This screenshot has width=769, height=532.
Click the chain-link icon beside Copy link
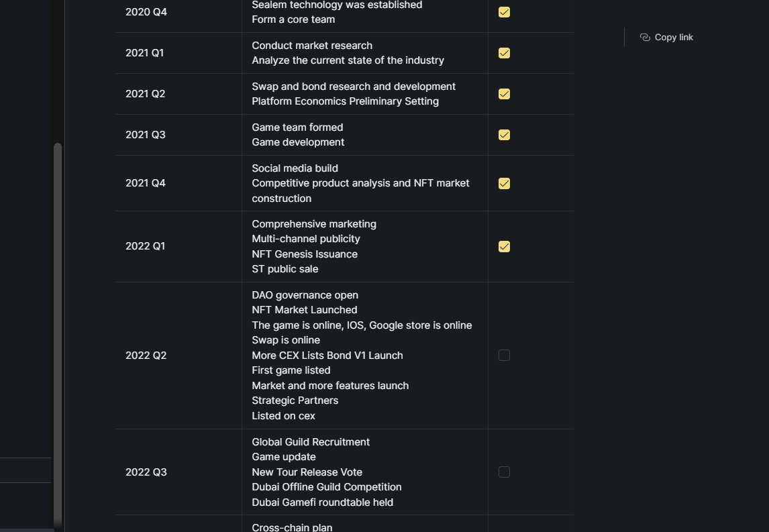click(645, 38)
